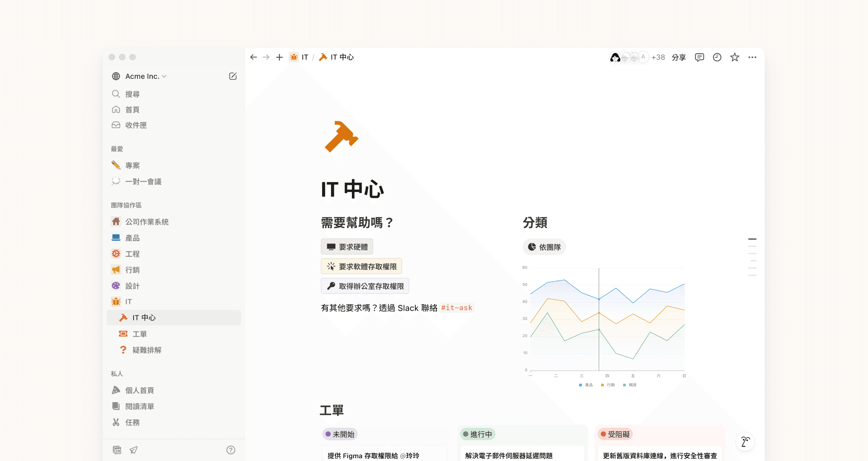
Task: Open the comments panel icon
Action: click(699, 57)
